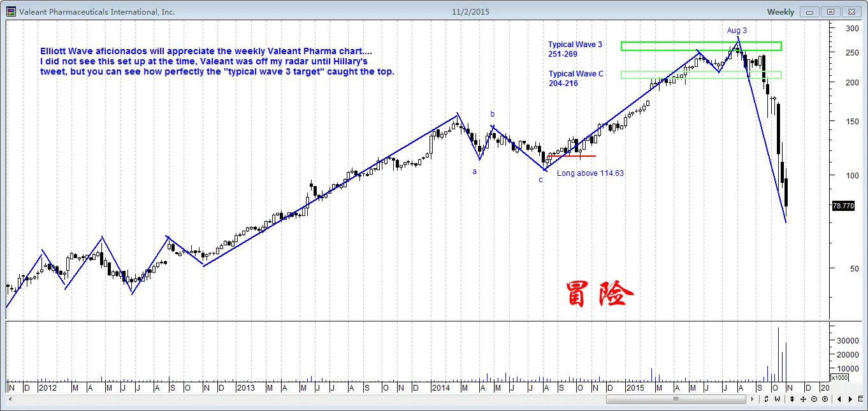Click the 250 price axis label
This screenshot has height=411, width=868.
[x=851, y=53]
